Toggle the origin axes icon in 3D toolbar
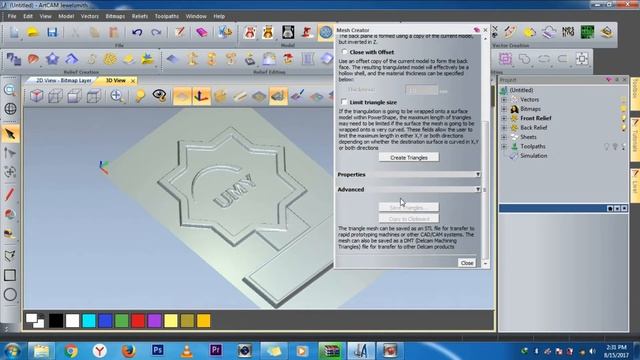Viewport: 640px width, 360px height. [x=201, y=96]
